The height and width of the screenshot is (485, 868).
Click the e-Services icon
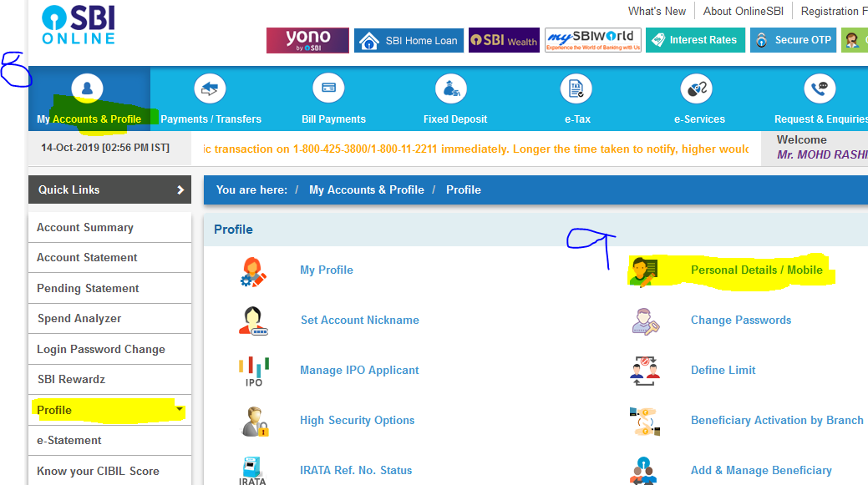(697, 88)
